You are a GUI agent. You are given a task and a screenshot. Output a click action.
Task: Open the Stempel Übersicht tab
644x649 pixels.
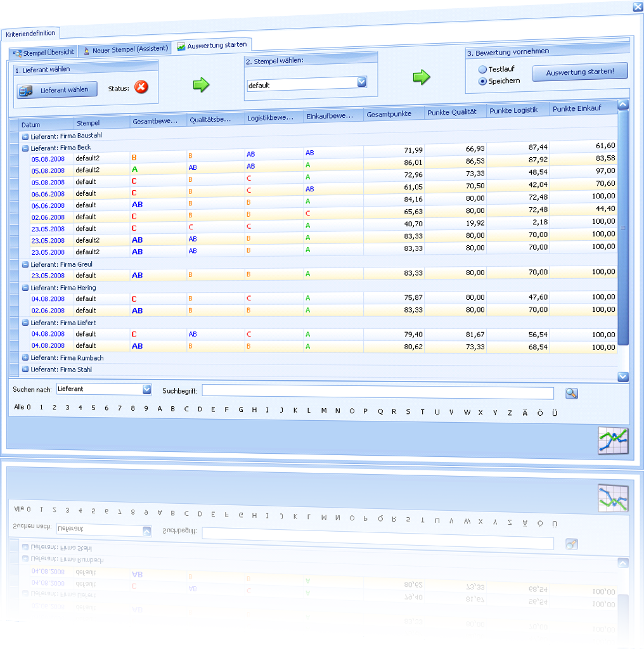pos(44,53)
